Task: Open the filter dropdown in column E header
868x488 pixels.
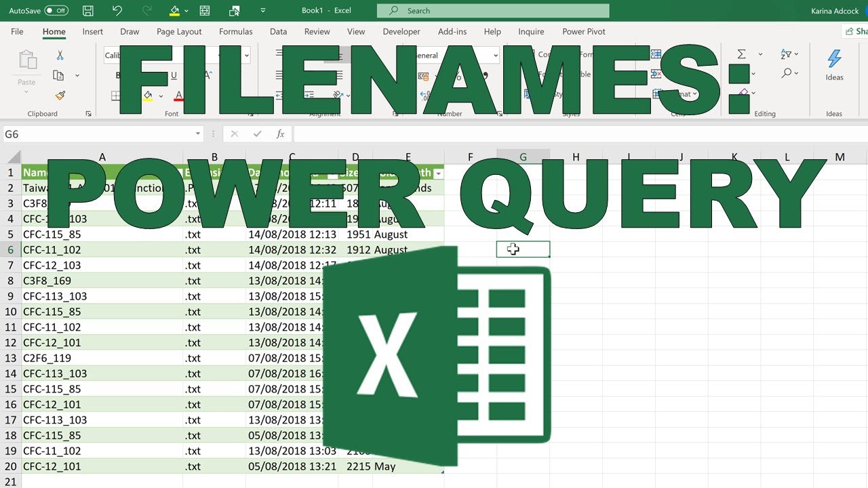Action: pos(437,174)
